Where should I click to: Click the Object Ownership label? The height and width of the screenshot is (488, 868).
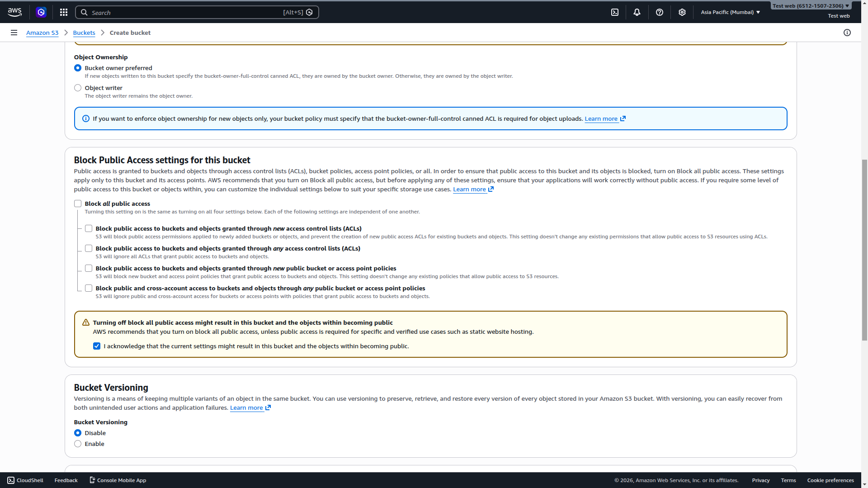101,57
